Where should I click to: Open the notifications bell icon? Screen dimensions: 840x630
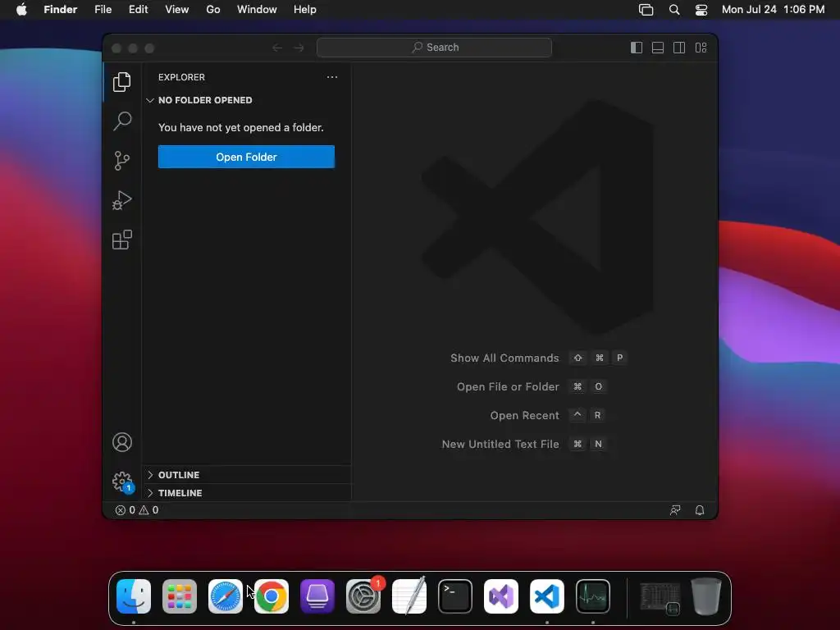click(700, 510)
